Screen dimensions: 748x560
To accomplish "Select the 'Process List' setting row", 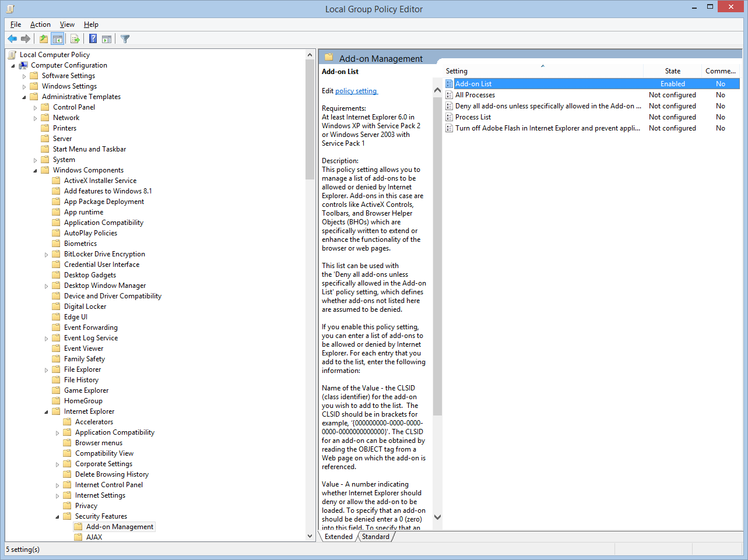I will click(473, 117).
